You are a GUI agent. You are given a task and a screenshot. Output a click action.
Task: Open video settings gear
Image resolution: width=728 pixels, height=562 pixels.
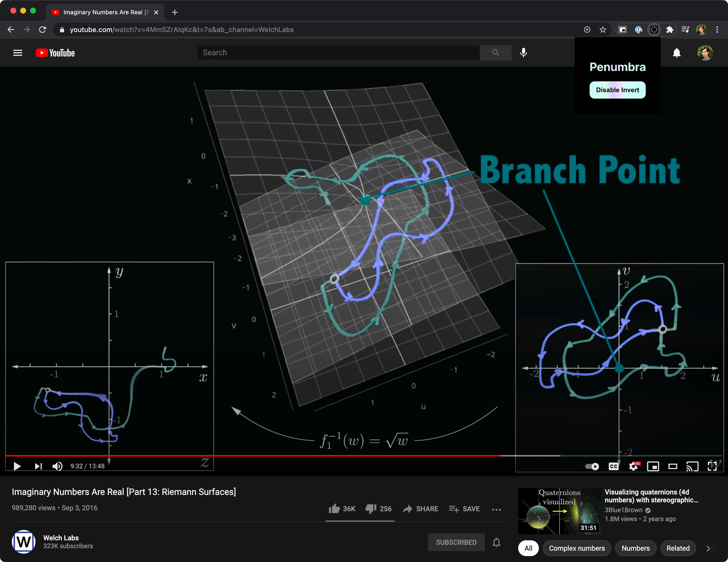[633, 466]
